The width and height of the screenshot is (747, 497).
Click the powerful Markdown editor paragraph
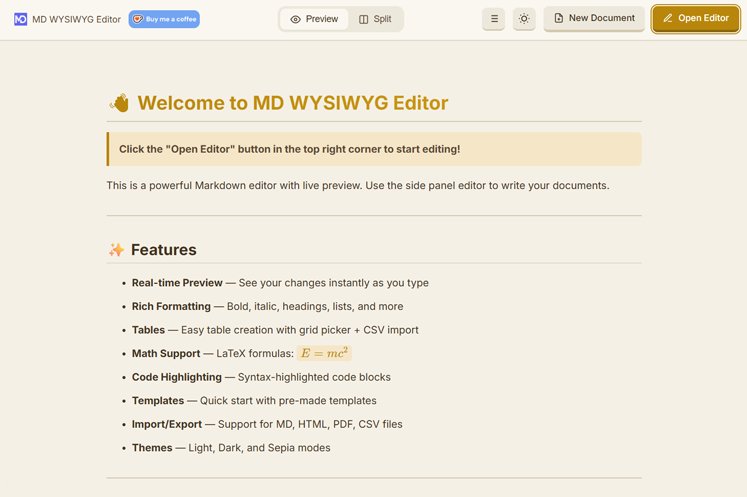pyautogui.click(x=358, y=185)
